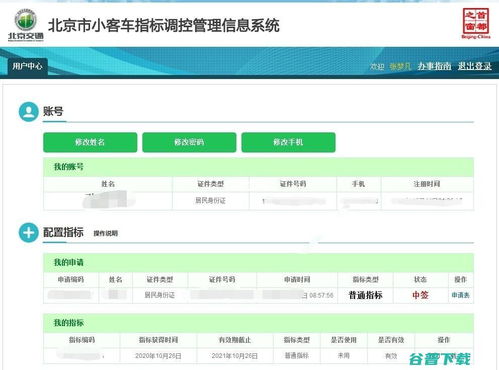Click the 普通指标 cell in 我的指标
The image size is (499, 370).
[296, 356]
